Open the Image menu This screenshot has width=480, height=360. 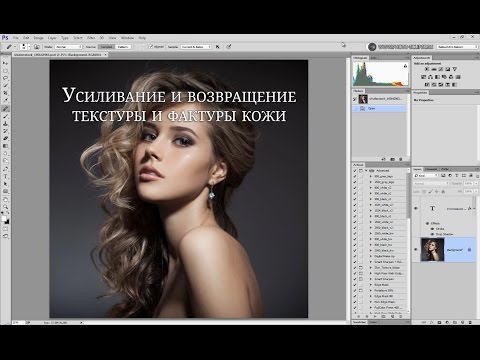click(38, 38)
